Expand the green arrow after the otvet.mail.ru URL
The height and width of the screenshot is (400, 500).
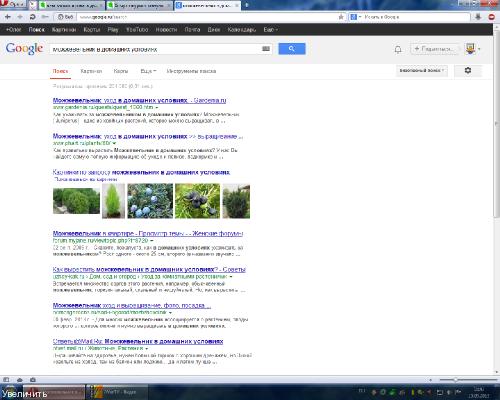coord(147,349)
